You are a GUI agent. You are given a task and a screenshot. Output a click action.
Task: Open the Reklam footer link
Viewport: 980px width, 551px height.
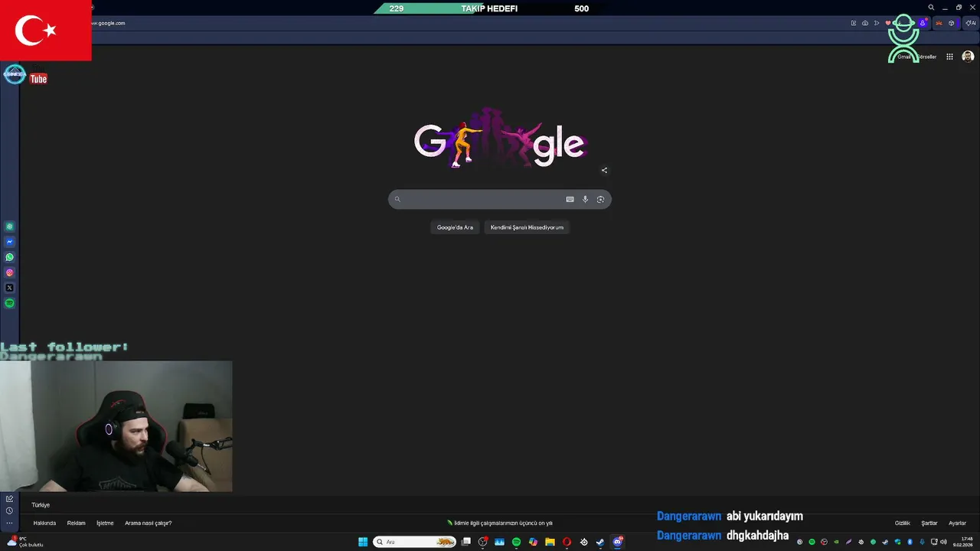[x=76, y=523]
